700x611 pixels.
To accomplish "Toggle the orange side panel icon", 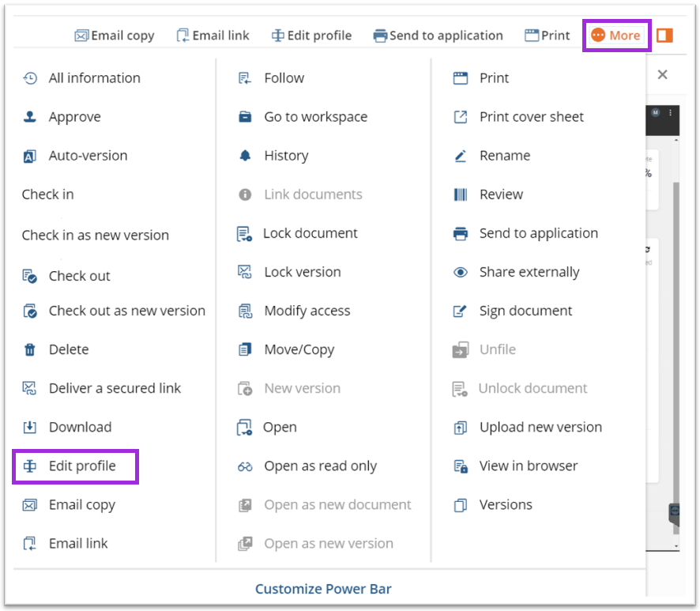I will pyautogui.click(x=664, y=36).
